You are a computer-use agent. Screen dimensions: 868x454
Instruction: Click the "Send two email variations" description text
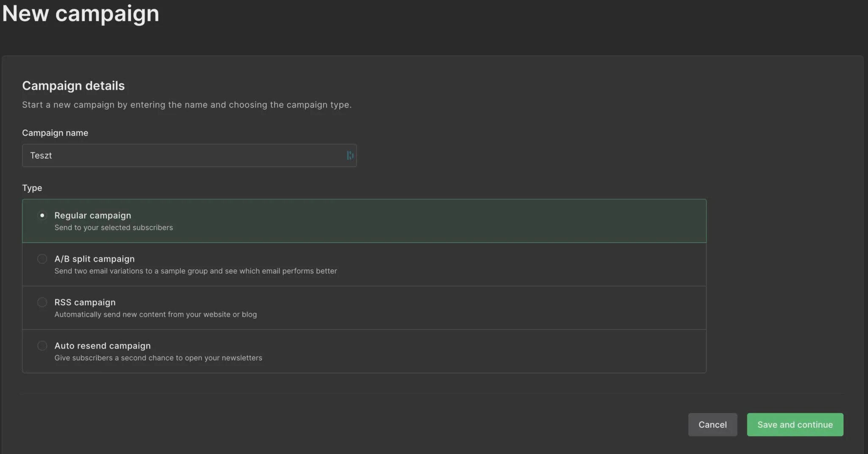195,271
